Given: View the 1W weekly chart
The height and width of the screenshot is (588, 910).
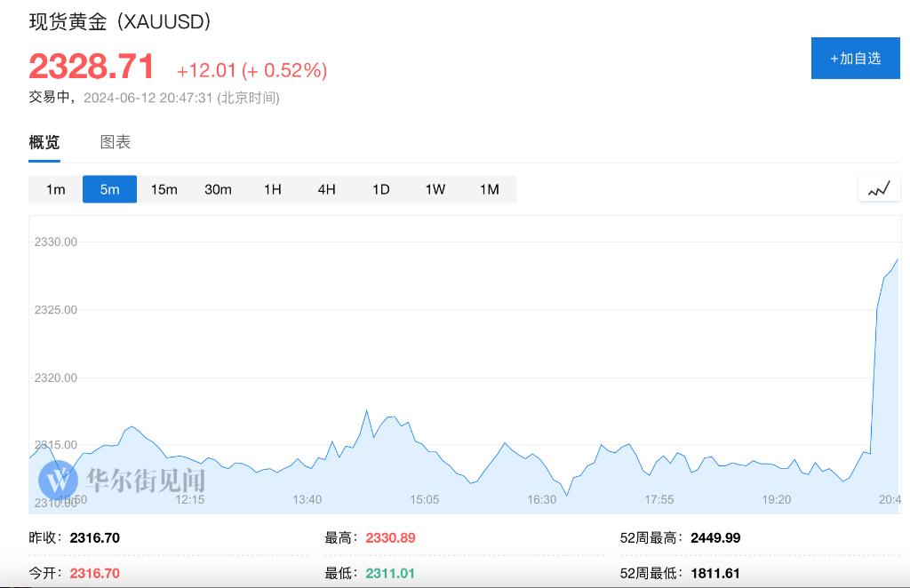Looking at the screenshot, I should (435, 189).
